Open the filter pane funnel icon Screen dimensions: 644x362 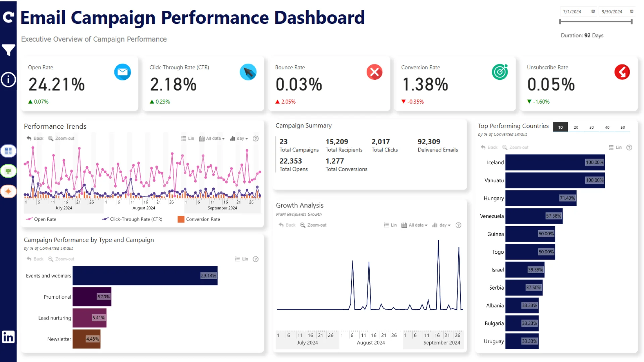(x=8, y=50)
